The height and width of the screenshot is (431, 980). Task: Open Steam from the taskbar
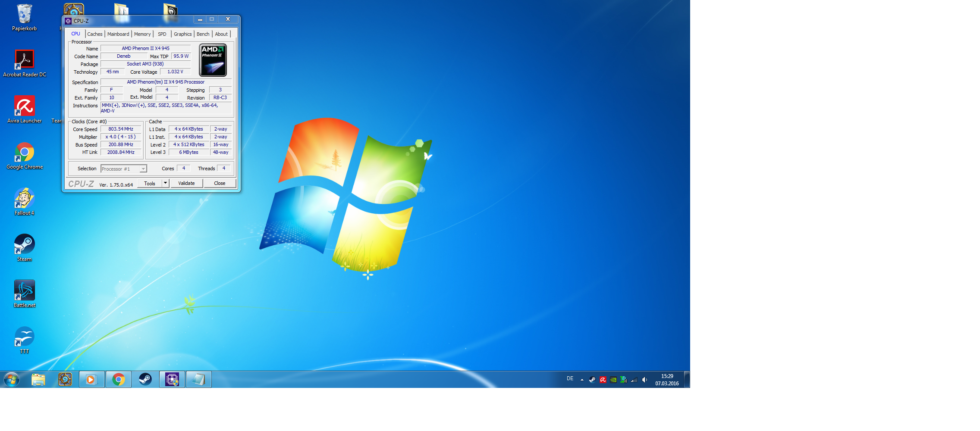pos(145,379)
